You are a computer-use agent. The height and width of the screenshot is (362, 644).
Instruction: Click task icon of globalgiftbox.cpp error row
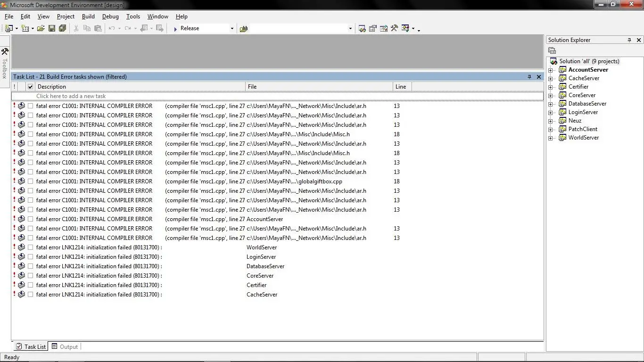point(21,181)
